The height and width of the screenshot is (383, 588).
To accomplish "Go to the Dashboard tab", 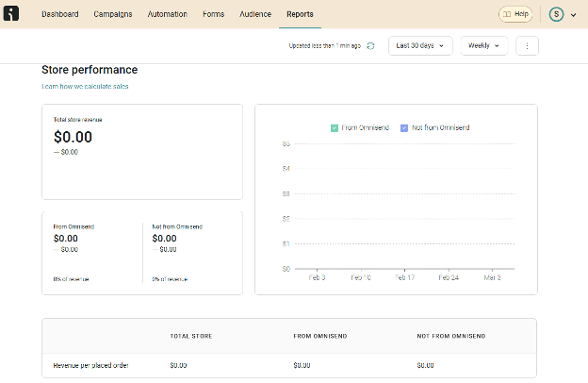I will tap(60, 14).
